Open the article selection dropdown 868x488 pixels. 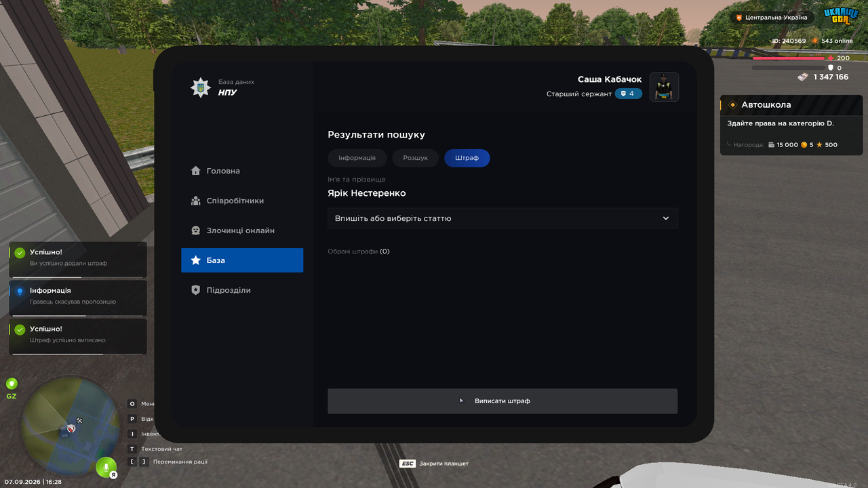click(x=502, y=218)
